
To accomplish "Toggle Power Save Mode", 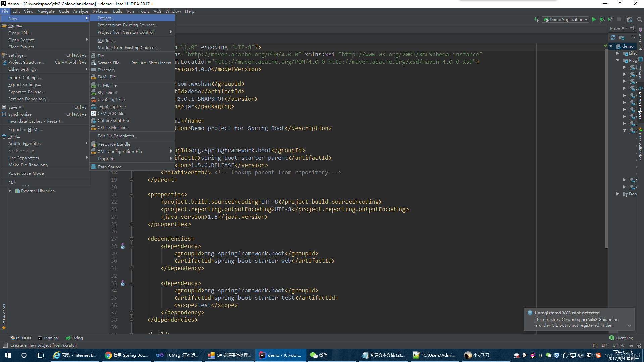I will point(45,173).
